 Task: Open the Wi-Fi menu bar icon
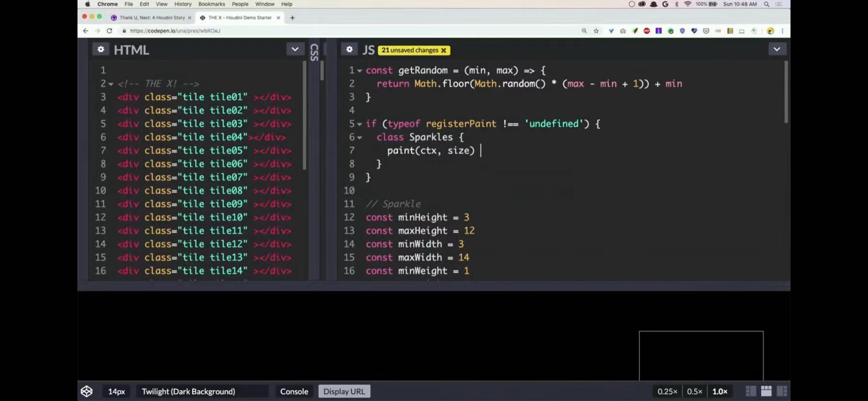coord(687,4)
